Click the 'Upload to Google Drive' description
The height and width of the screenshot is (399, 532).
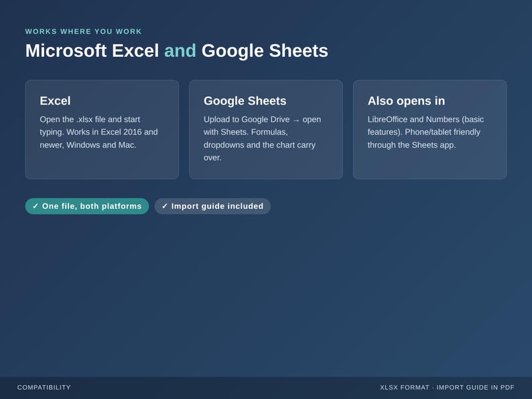coord(262,139)
